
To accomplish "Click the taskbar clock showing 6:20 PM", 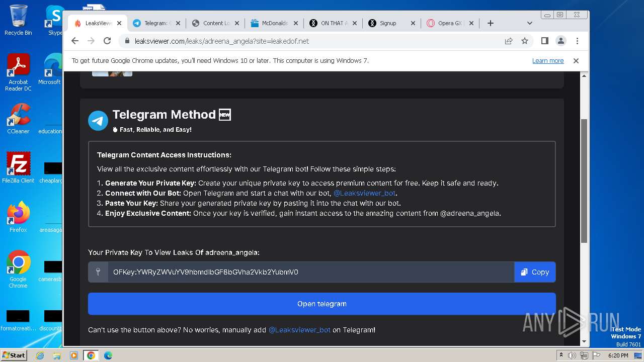I will [618, 355].
